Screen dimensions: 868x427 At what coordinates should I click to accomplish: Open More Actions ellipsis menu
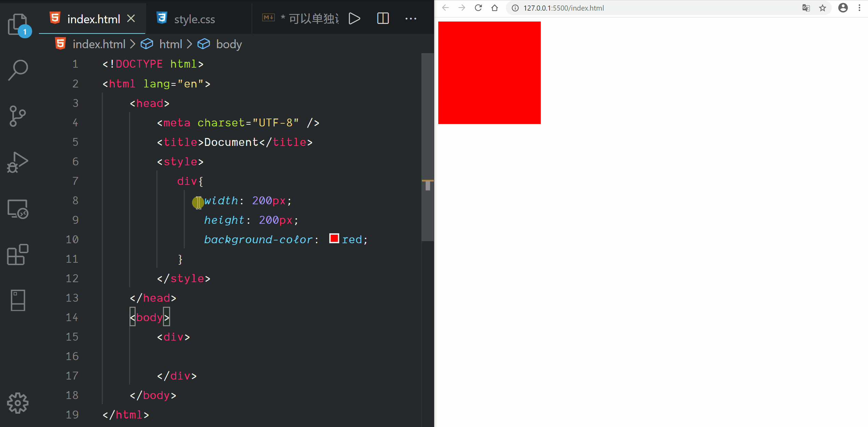pos(411,18)
